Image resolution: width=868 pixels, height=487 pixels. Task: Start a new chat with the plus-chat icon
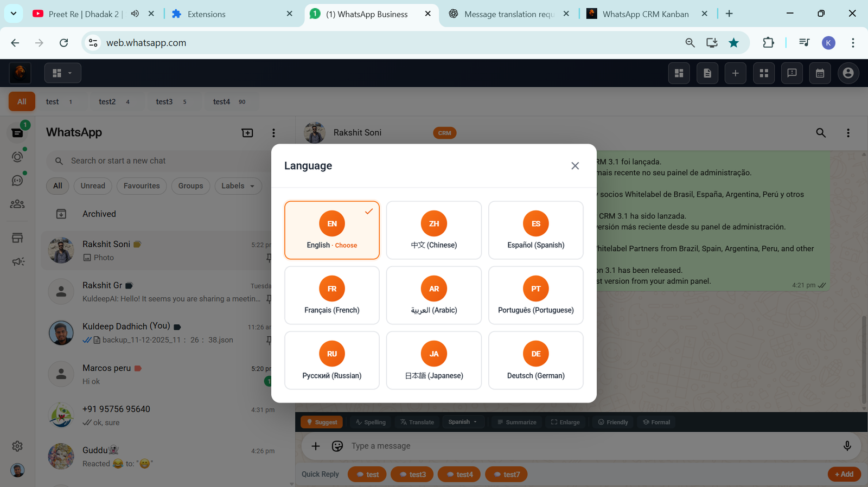click(x=247, y=133)
